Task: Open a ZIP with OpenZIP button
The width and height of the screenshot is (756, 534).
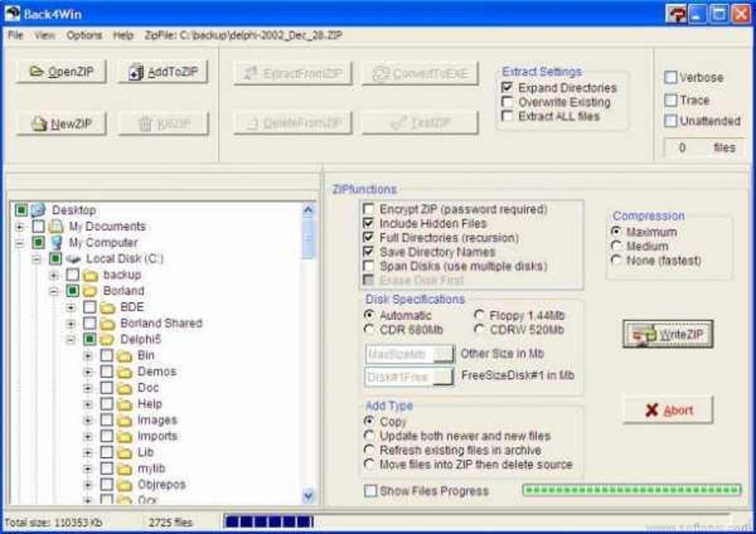Action: tap(62, 72)
